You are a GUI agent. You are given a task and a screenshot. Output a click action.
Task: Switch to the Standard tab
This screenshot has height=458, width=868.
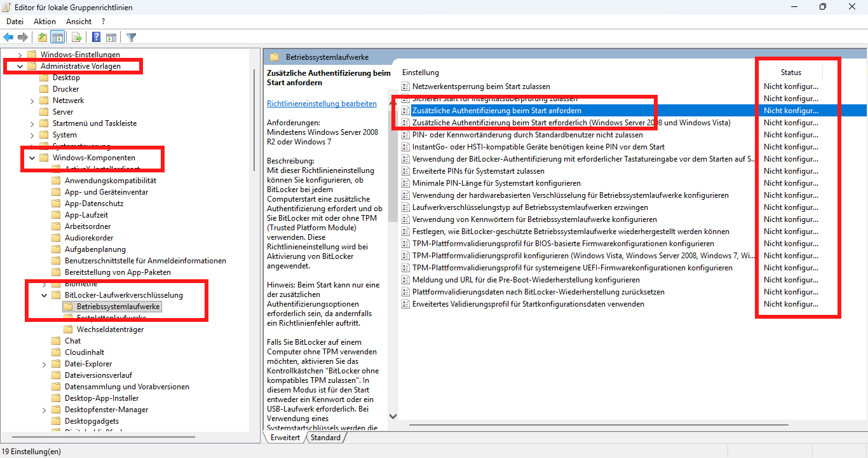[325, 438]
